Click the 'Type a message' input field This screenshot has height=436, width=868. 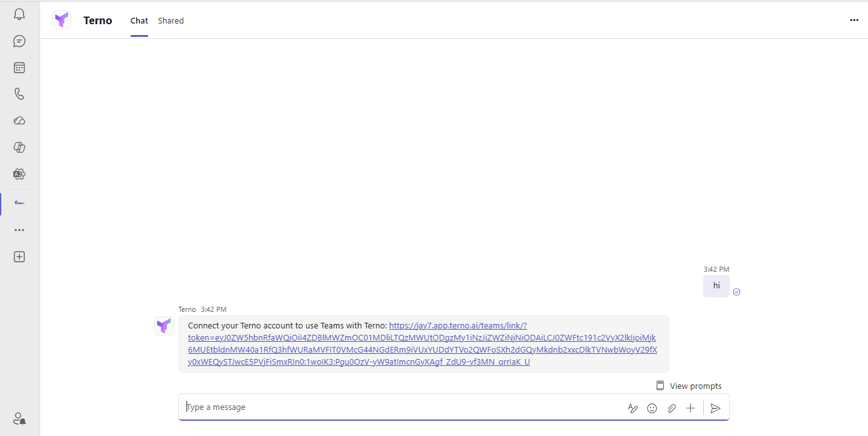point(401,407)
